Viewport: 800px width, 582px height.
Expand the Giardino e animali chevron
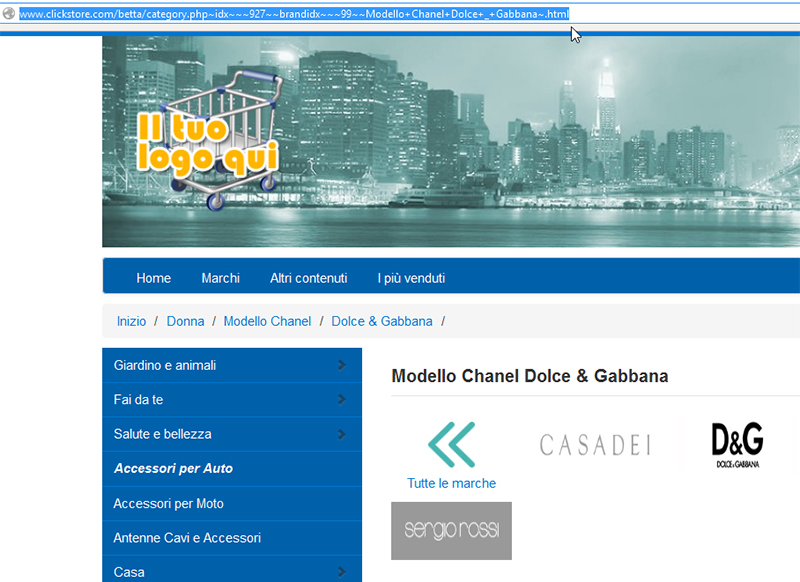[342, 365]
